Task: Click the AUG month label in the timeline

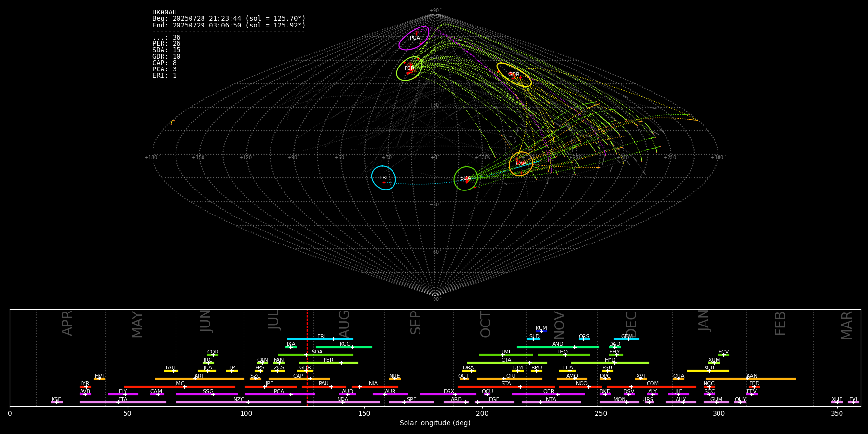Action: tap(344, 323)
